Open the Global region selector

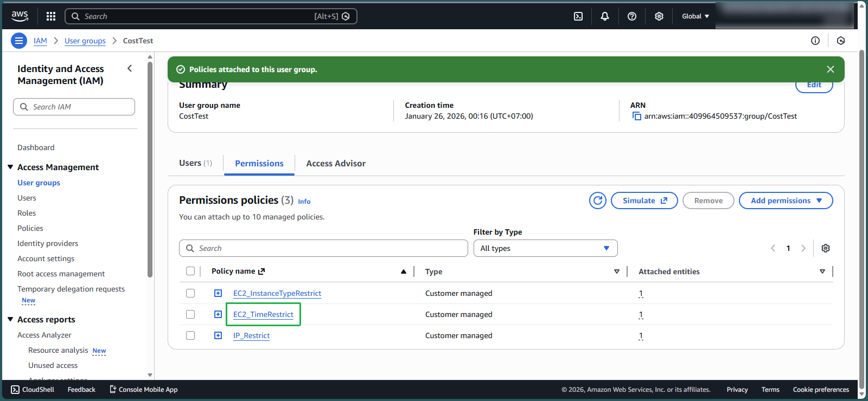click(x=695, y=16)
